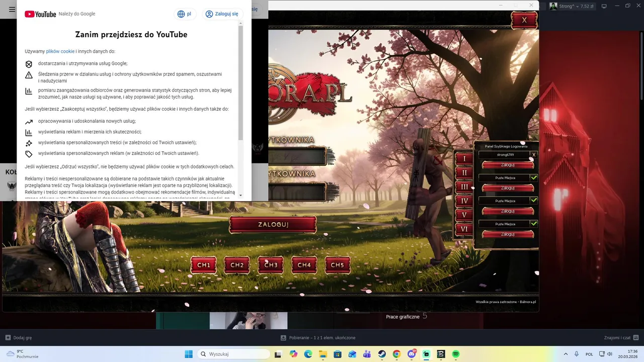Open the Strong^ Steam account dropdown
644x362 pixels.
coord(572,6)
